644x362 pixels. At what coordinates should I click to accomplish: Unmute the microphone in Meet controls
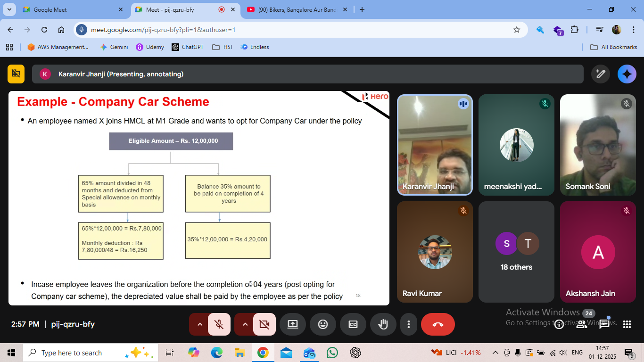click(x=219, y=324)
